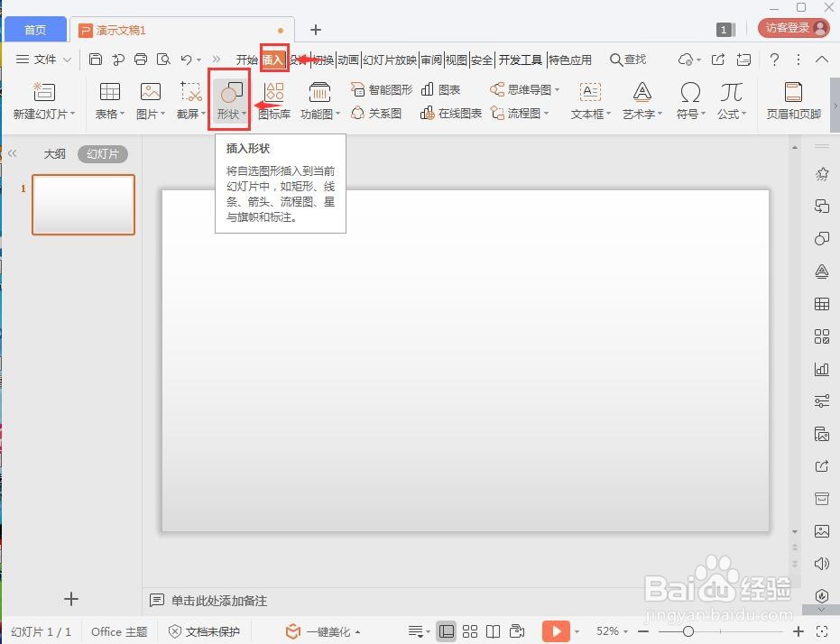Expand slideshow play options dropdown arrow
Screen dimensions: 840x644
click(x=577, y=632)
